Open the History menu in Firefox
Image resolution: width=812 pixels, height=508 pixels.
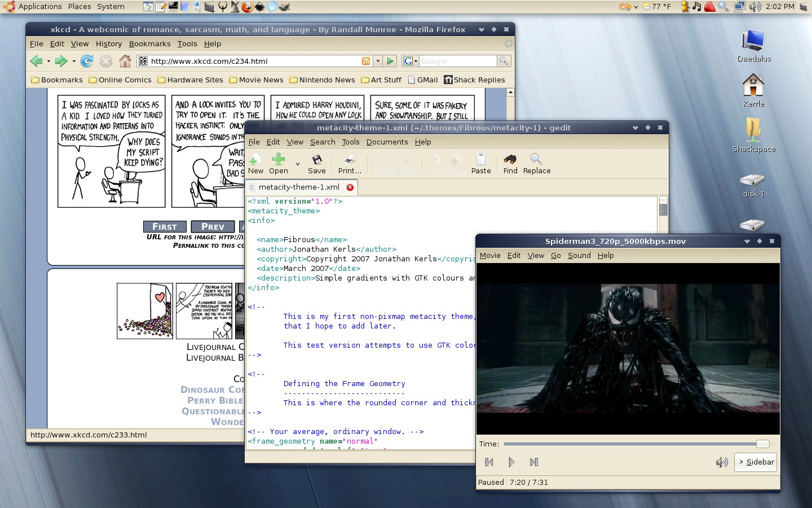[109, 43]
